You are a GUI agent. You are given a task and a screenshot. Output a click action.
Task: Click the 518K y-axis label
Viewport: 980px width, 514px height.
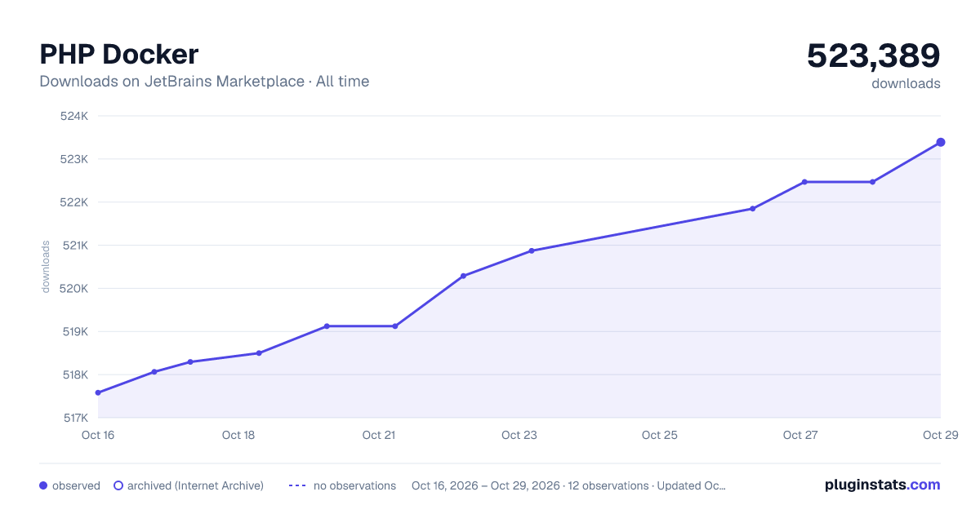coord(74,375)
